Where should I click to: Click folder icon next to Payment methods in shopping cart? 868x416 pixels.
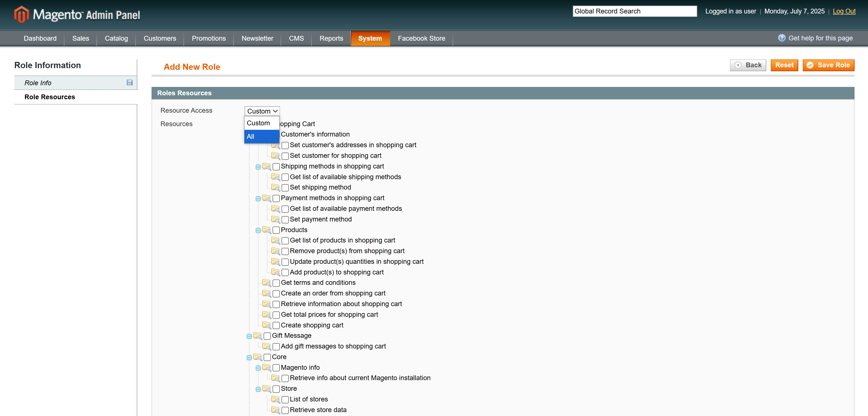click(267, 198)
